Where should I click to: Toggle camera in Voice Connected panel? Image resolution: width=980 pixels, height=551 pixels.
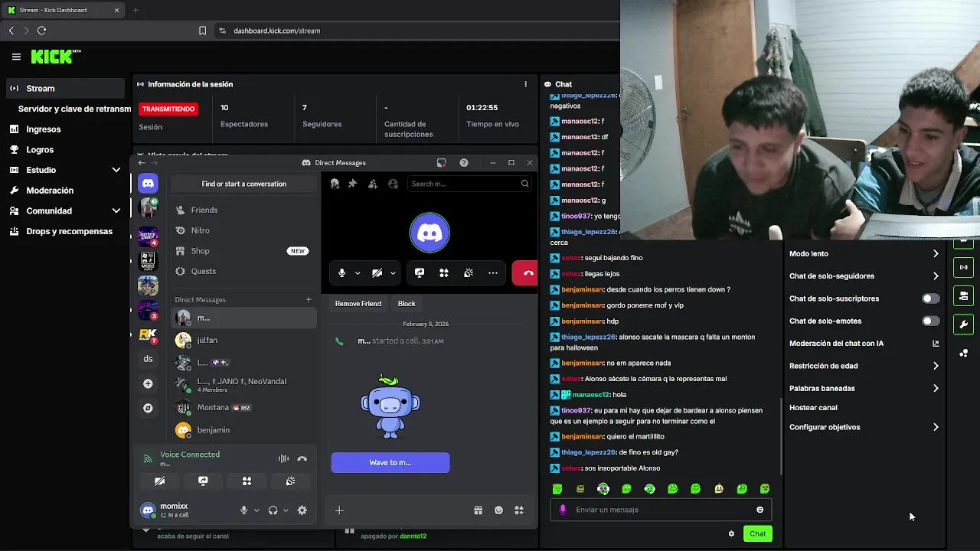[x=159, y=481]
